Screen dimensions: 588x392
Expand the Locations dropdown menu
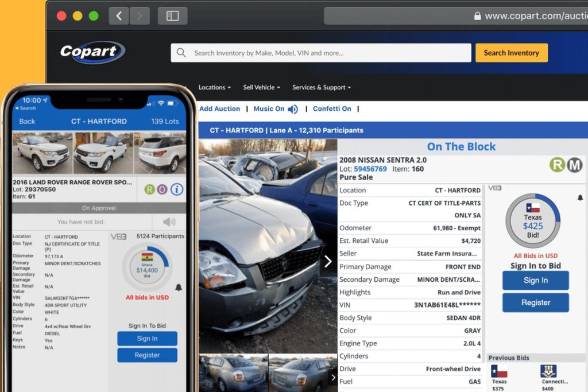(x=214, y=87)
